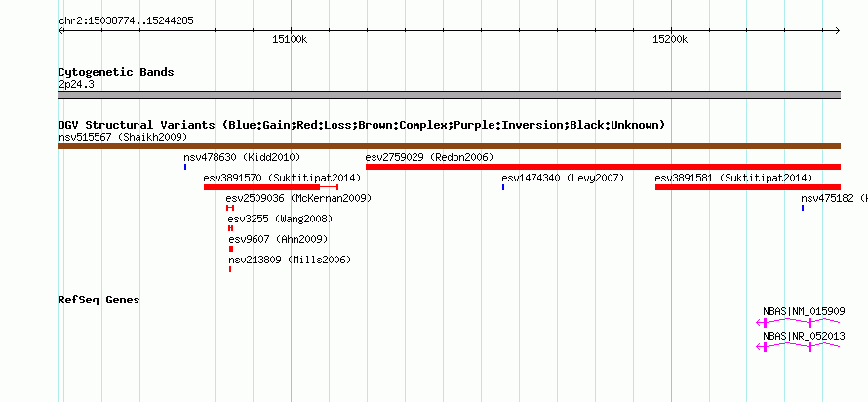The image size is (868, 402).
Task: Click the blue nsv475182 gain marker
Action: (x=803, y=208)
